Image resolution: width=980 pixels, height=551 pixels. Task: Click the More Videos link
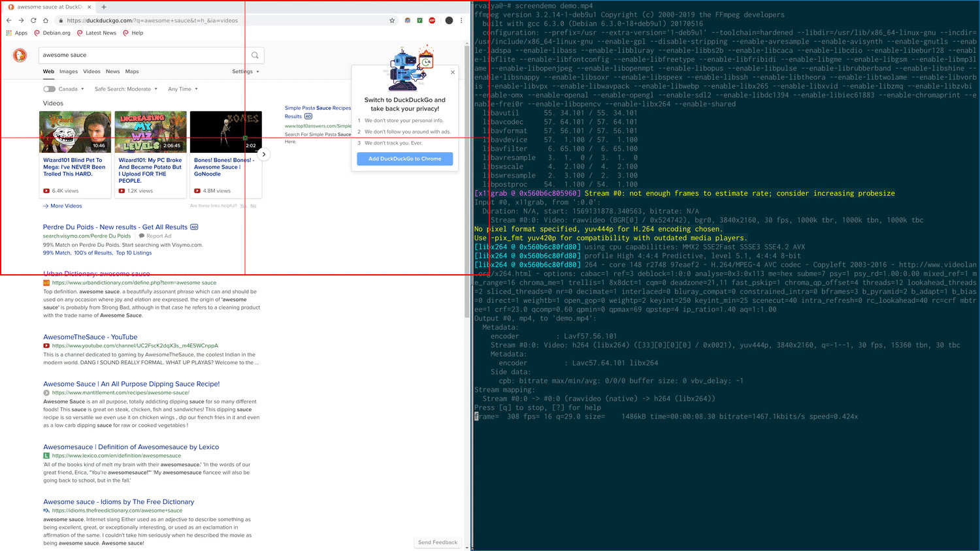(63, 206)
